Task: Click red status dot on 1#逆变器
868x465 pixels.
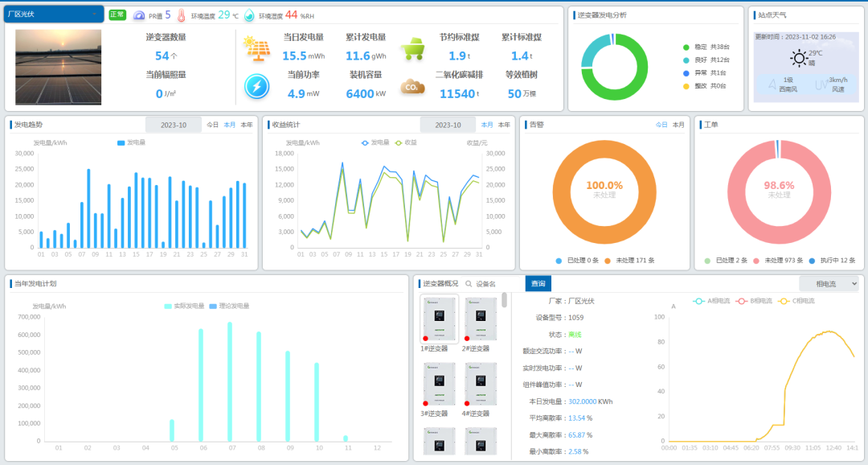Action: [425, 338]
